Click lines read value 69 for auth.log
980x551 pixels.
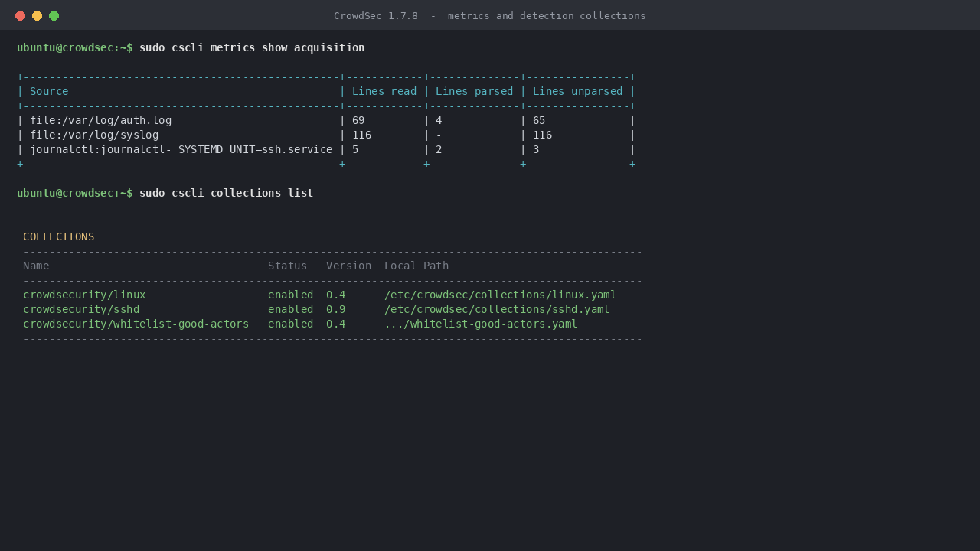[358, 120]
